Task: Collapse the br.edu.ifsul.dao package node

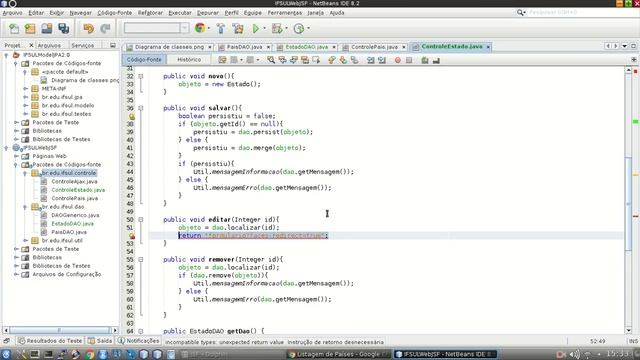Action: (x=25, y=207)
